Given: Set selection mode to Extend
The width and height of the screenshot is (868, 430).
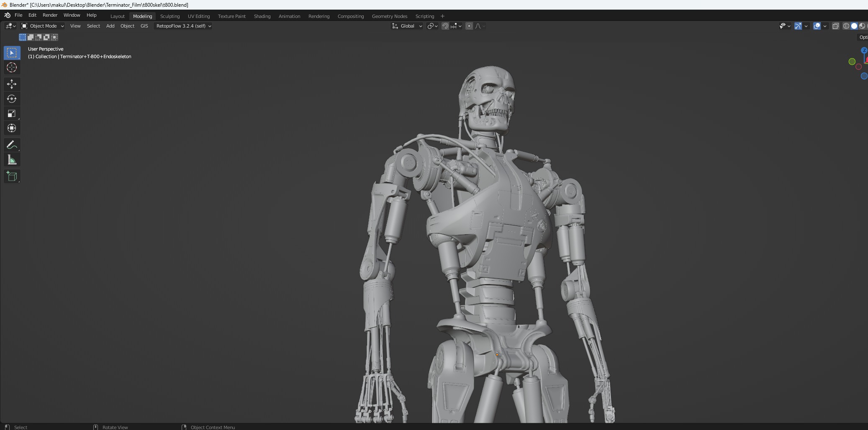Looking at the screenshot, I should (31, 37).
